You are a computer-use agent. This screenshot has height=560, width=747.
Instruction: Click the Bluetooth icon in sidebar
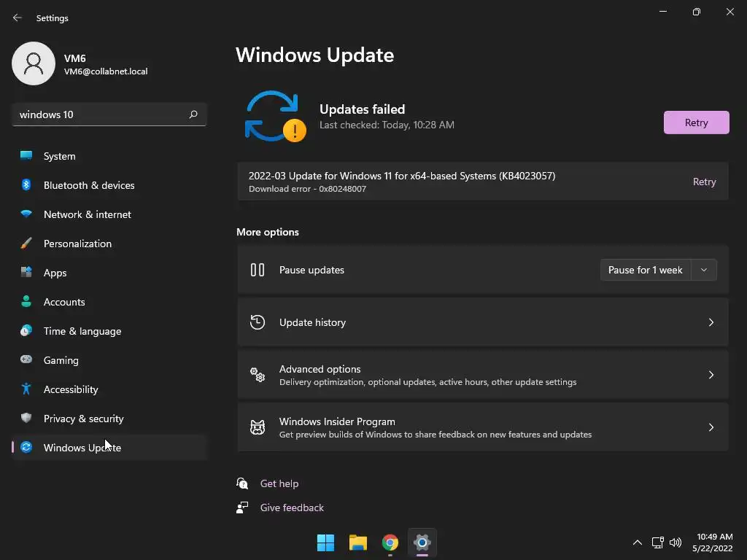[x=26, y=184]
